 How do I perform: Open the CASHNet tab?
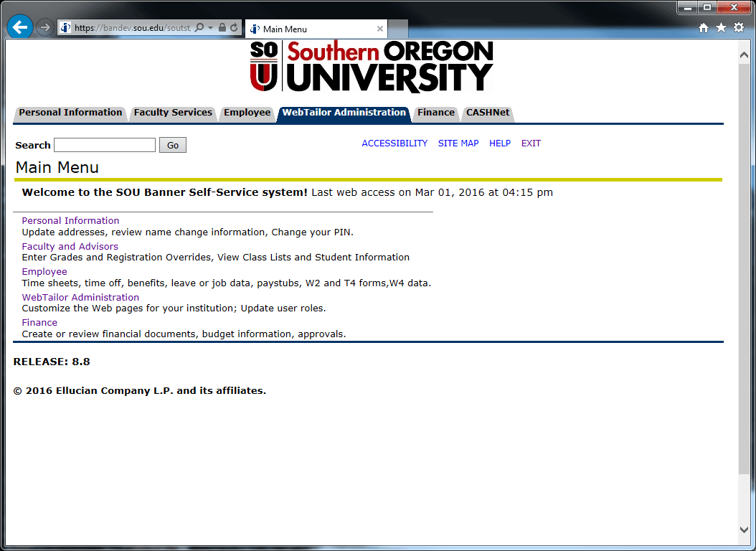click(x=488, y=113)
